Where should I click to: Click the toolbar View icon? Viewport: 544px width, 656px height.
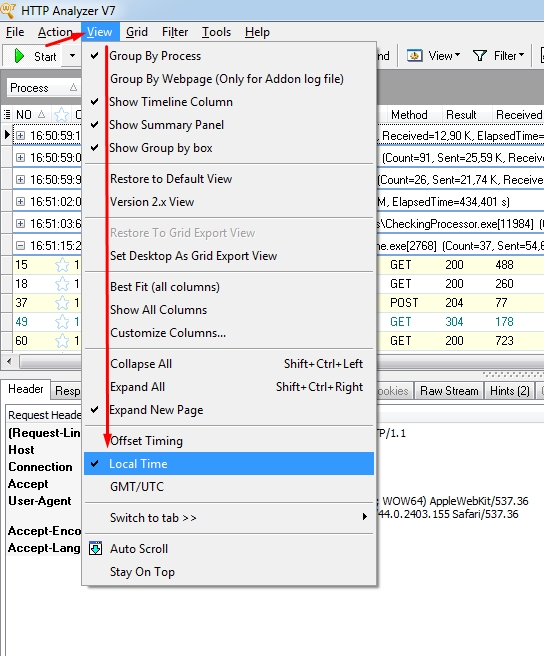tap(414, 56)
